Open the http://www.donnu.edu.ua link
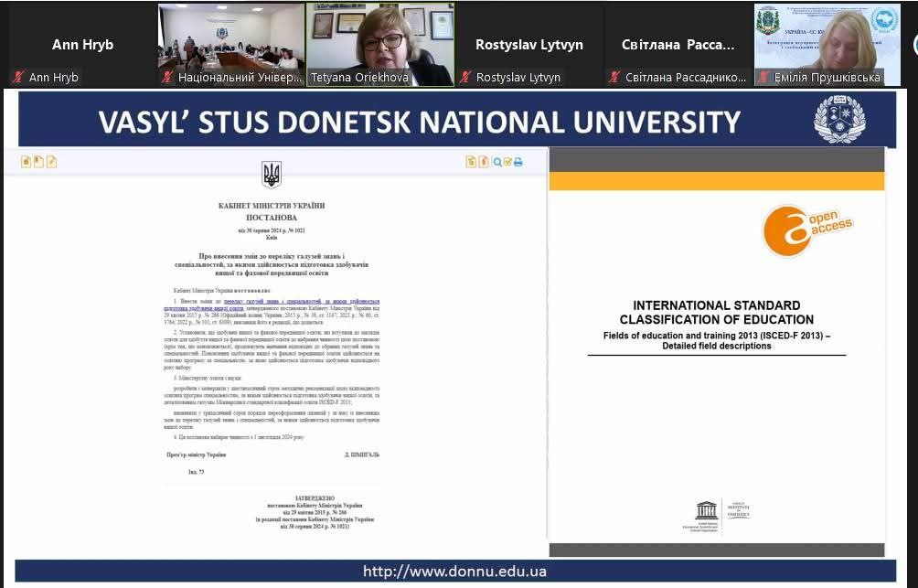 tap(455, 571)
